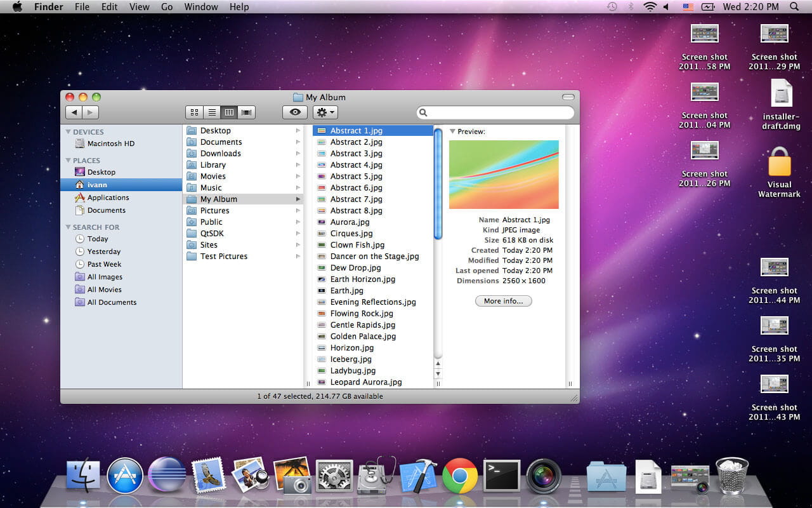The height and width of the screenshot is (508, 812).
Task: Click the volume icon in menu bar
Action: 667,7
